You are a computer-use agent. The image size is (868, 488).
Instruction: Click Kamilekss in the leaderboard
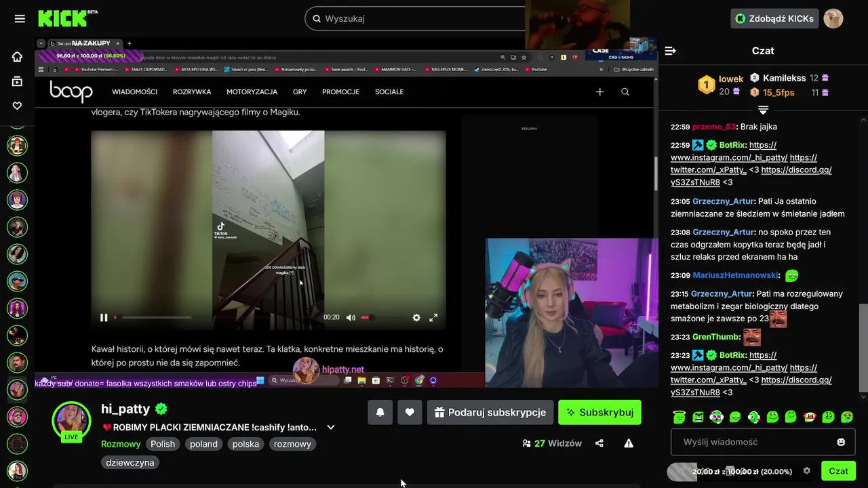point(784,78)
